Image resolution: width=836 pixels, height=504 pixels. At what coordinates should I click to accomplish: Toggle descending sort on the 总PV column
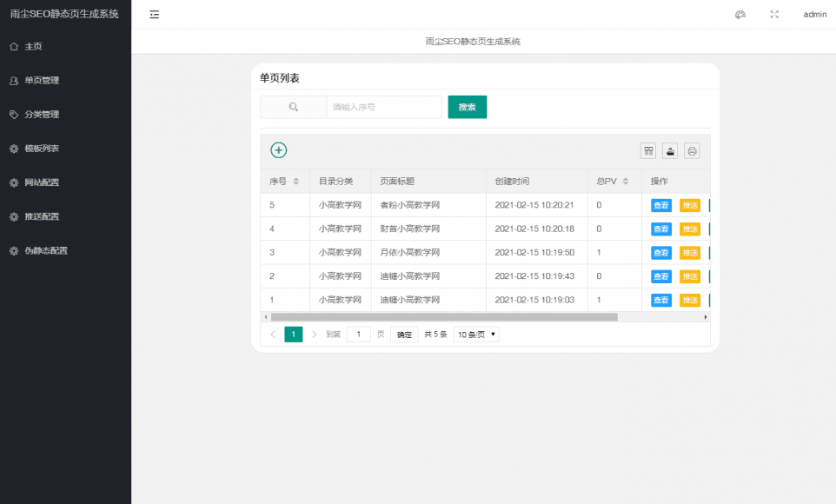(x=623, y=184)
